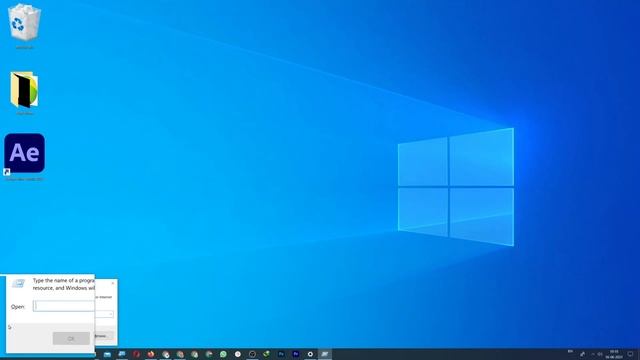Open Firefox from the taskbar
This screenshot has width=640, height=360.
(x=151, y=354)
